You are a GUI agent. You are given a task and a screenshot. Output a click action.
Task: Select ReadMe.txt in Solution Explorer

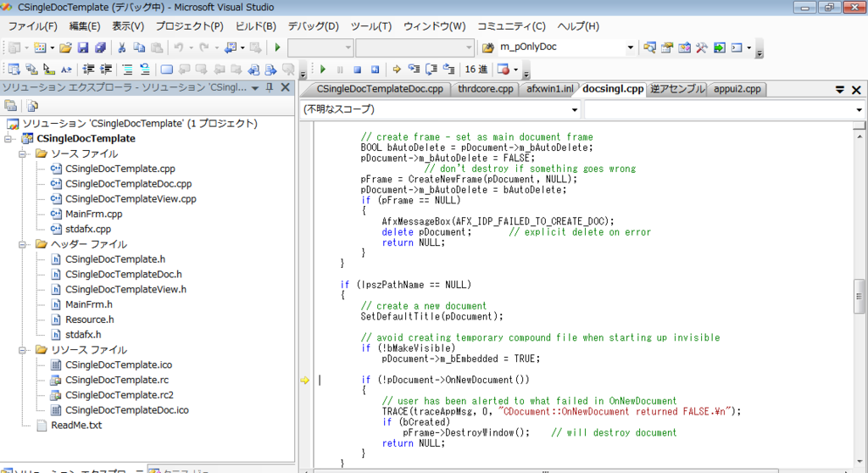point(76,426)
